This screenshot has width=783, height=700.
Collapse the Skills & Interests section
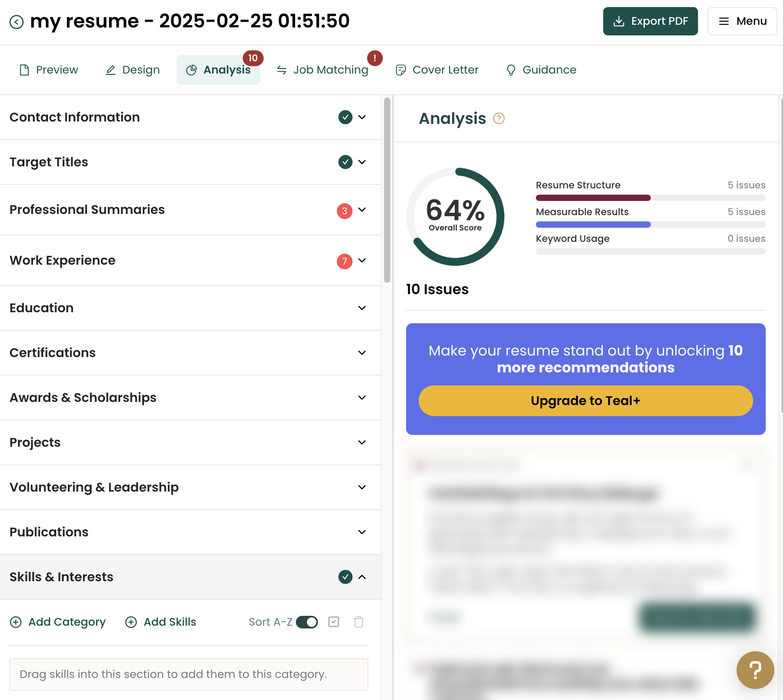362,577
